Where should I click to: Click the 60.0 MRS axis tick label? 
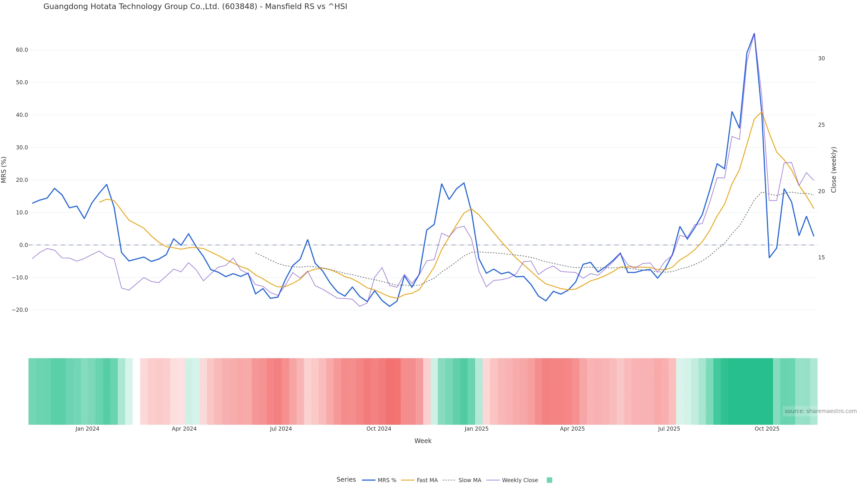click(x=22, y=50)
